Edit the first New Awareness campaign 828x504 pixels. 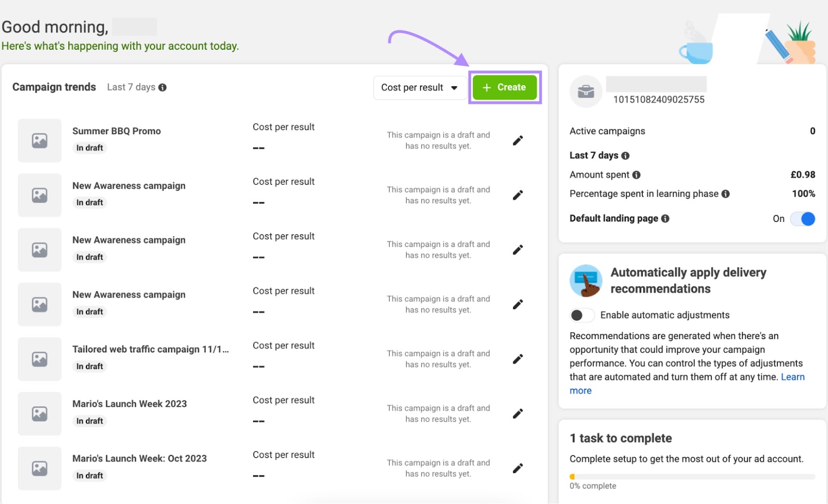(517, 195)
